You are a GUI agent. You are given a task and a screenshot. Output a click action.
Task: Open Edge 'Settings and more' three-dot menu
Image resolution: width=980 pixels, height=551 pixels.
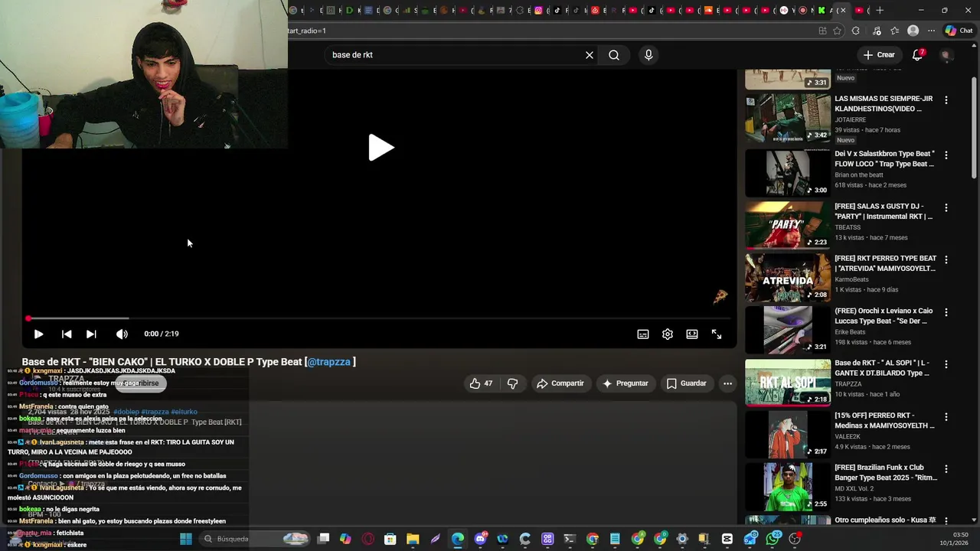pyautogui.click(x=931, y=31)
